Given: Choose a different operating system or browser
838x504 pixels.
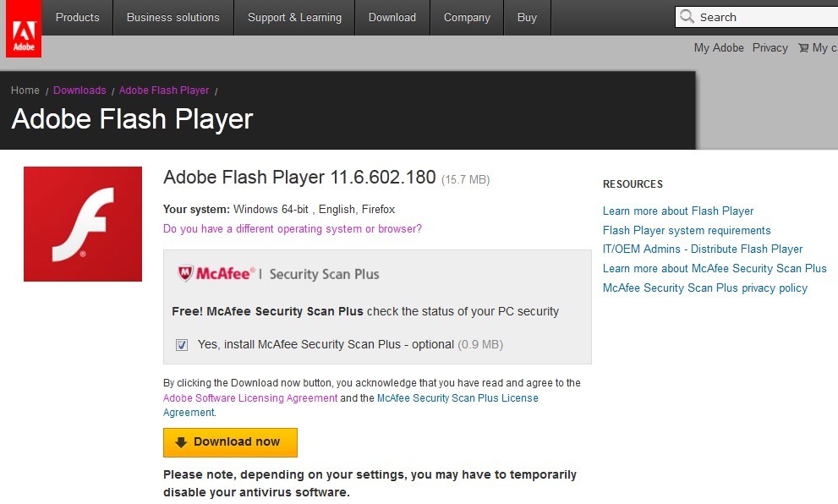Looking at the screenshot, I should [x=293, y=229].
